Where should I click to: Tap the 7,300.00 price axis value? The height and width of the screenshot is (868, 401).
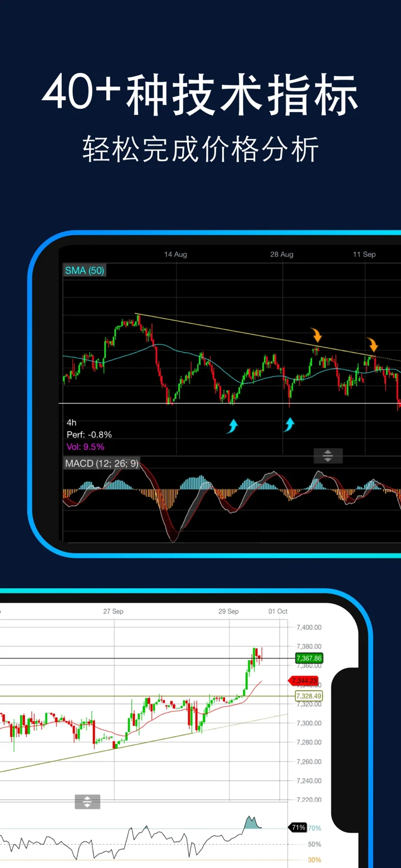tap(309, 723)
